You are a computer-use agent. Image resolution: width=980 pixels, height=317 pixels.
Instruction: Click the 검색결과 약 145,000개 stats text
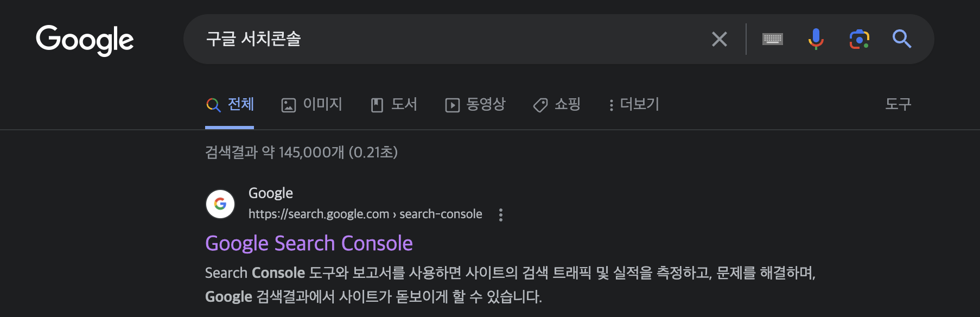click(301, 153)
